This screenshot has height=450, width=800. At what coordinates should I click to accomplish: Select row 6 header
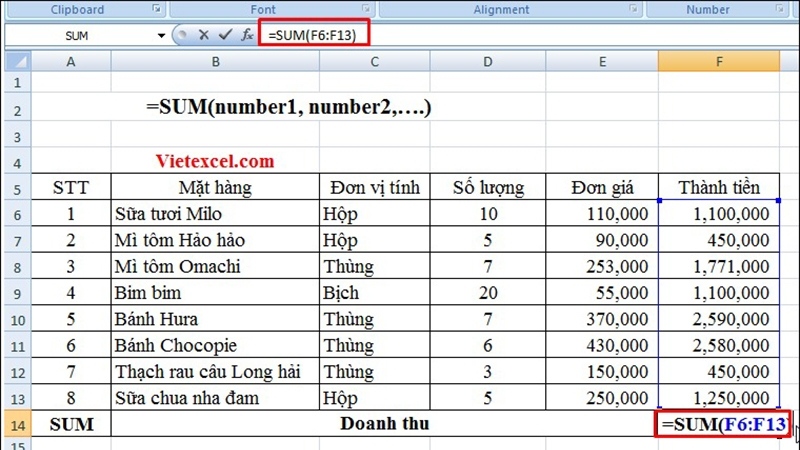point(18,215)
